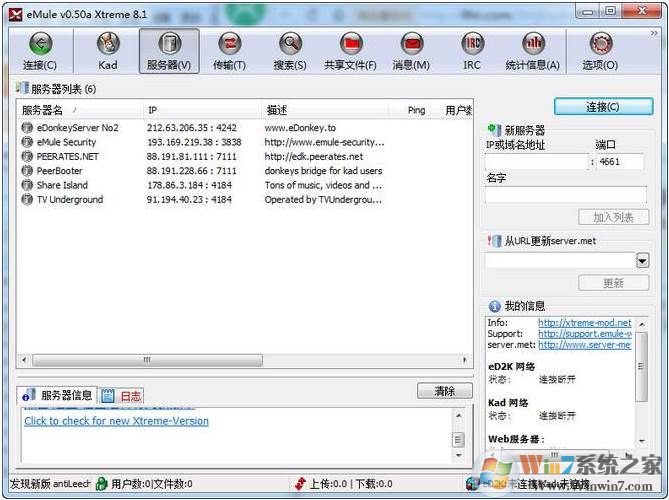Screen dimensions: 669x500
Task: Select the PEERATES.NET server row
Action: [68, 157]
